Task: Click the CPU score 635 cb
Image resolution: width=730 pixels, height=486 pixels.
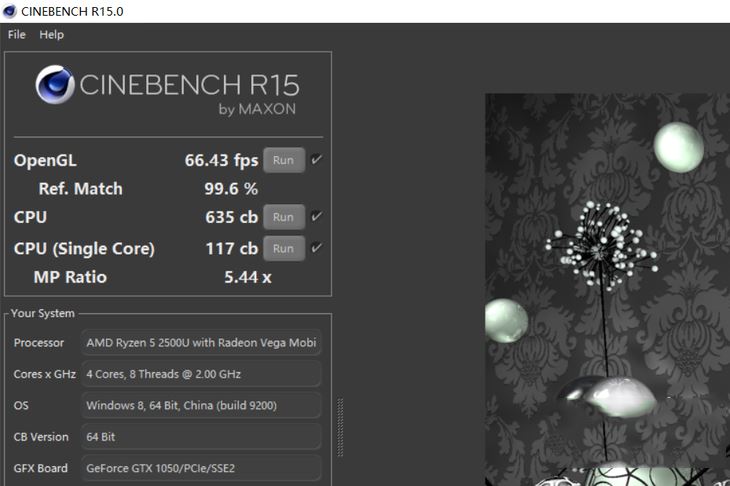Action: coord(231,217)
